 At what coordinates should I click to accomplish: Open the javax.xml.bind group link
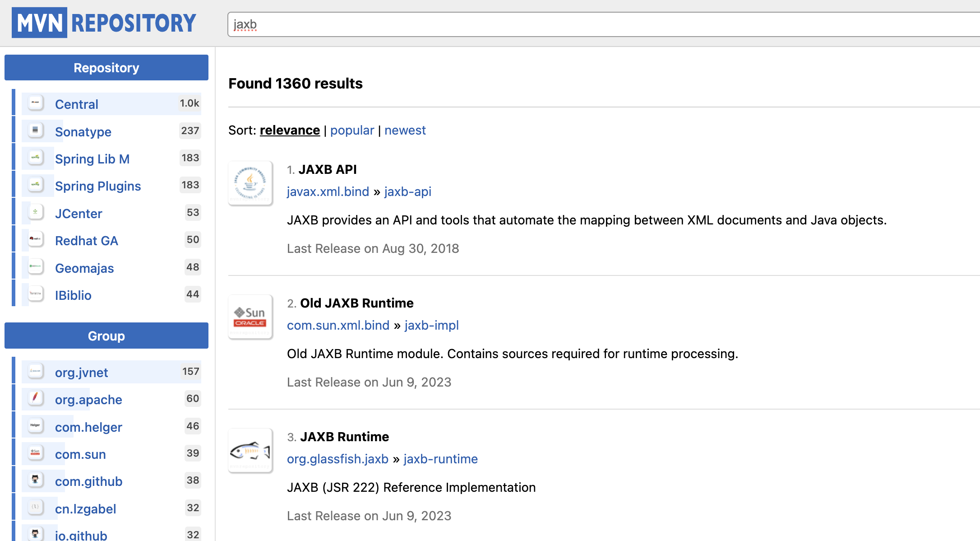click(328, 191)
